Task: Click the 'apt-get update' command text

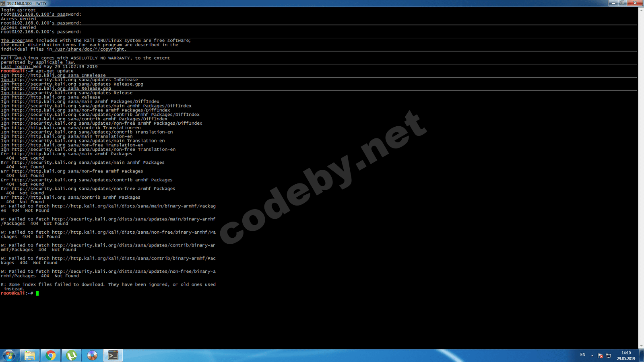Action: pyautogui.click(x=55, y=71)
